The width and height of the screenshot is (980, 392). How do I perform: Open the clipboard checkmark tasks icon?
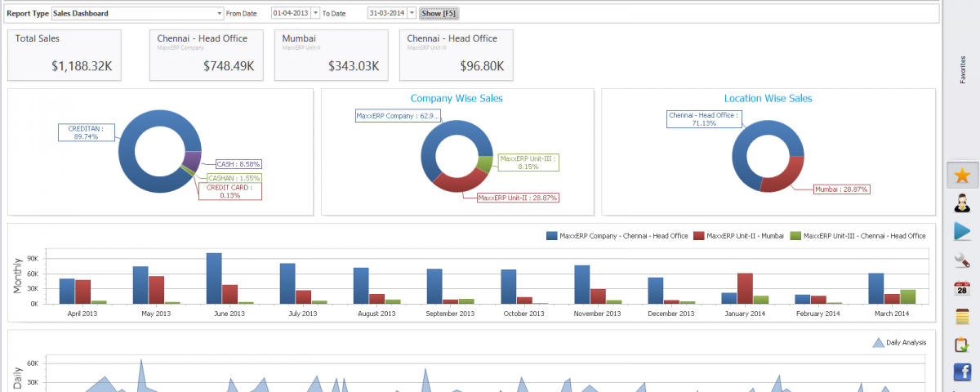coord(962,345)
